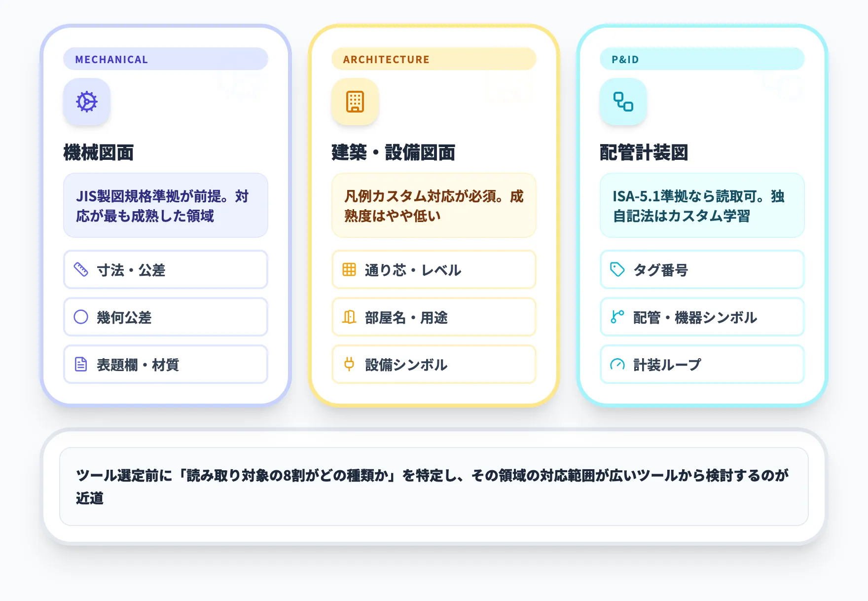Select the 寸法・公差 list item
Viewport: 868px width, 601px height.
tap(165, 269)
